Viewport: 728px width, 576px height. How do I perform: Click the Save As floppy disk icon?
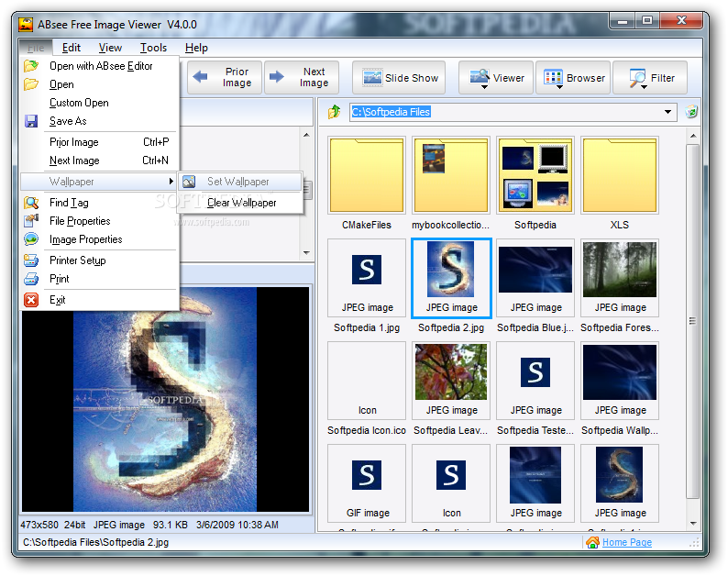(31, 121)
